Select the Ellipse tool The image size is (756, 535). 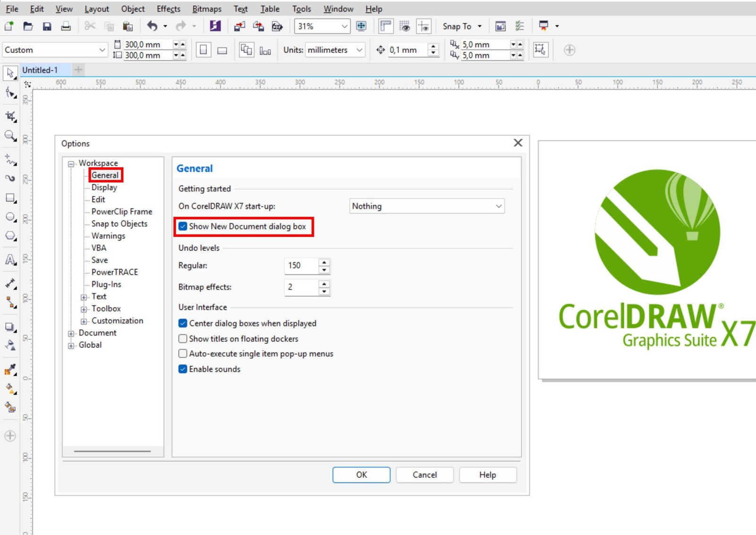(x=9, y=217)
